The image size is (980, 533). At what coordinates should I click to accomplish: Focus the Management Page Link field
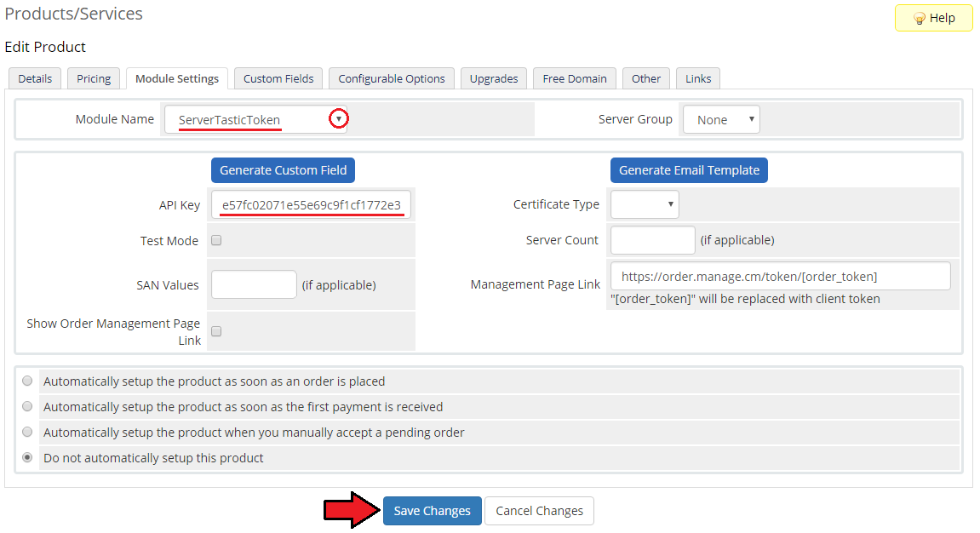pos(780,277)
